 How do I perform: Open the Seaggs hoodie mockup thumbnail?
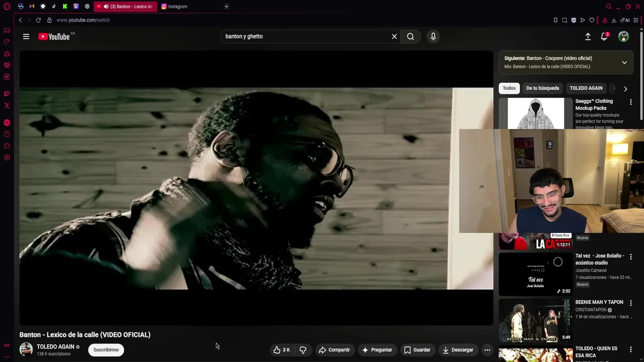[536, 114]
